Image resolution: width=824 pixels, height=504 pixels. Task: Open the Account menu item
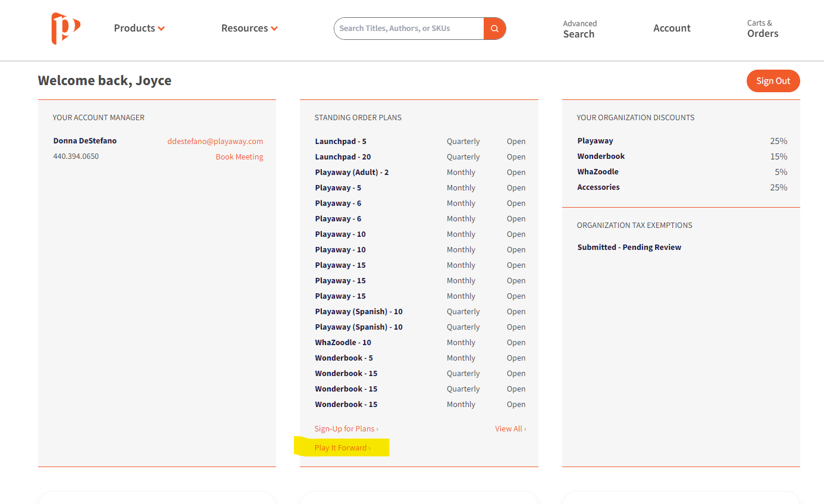point(672,28)
